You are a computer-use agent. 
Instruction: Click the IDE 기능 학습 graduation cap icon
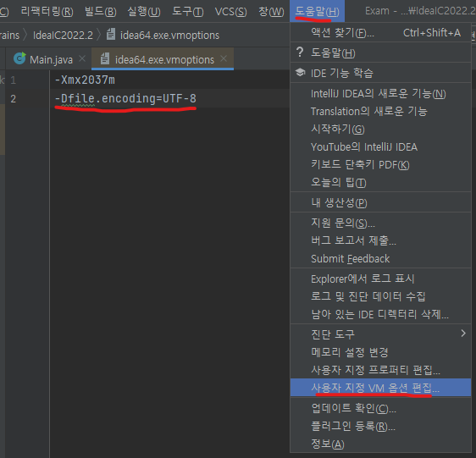[x=300, y=73]
